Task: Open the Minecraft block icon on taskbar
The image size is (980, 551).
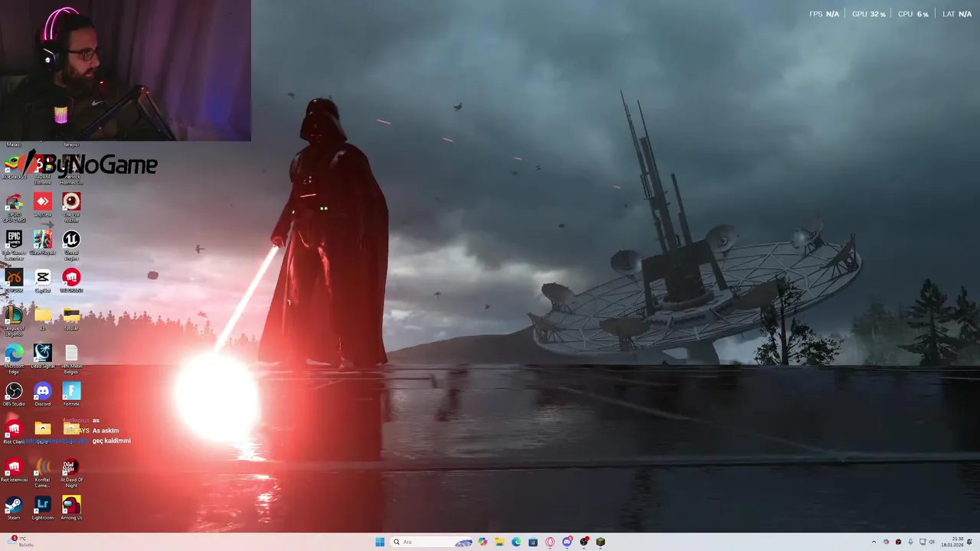Action: pos(600,542)
